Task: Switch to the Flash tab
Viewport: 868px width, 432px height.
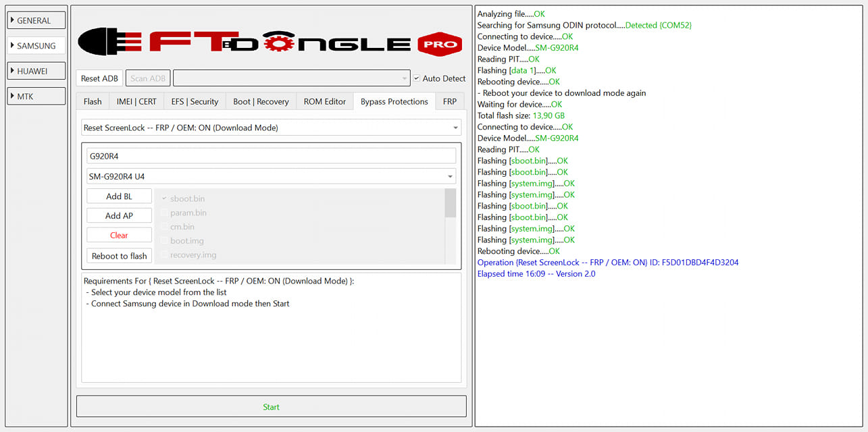Action: pos(93,101)
